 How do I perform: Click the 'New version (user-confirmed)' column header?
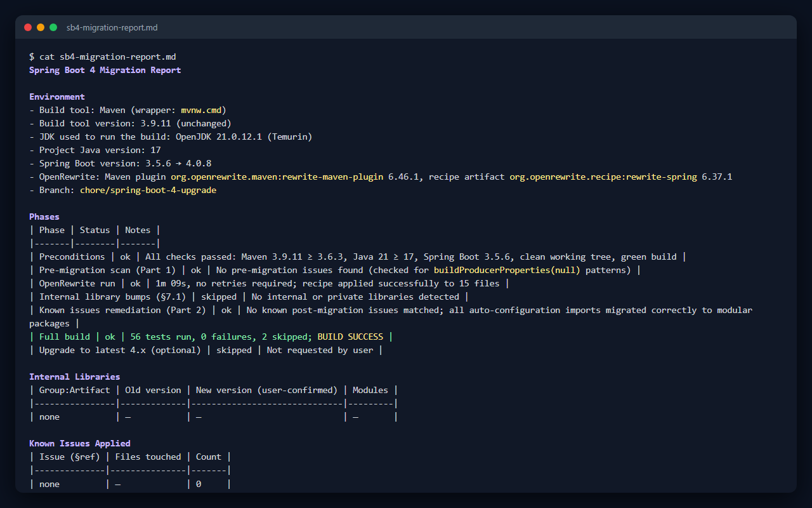[x=267, y=390]
